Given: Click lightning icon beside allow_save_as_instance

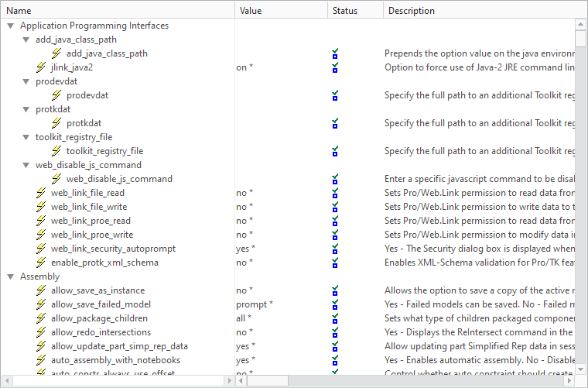Looking at the screenshot, I should tap(41, 290).
